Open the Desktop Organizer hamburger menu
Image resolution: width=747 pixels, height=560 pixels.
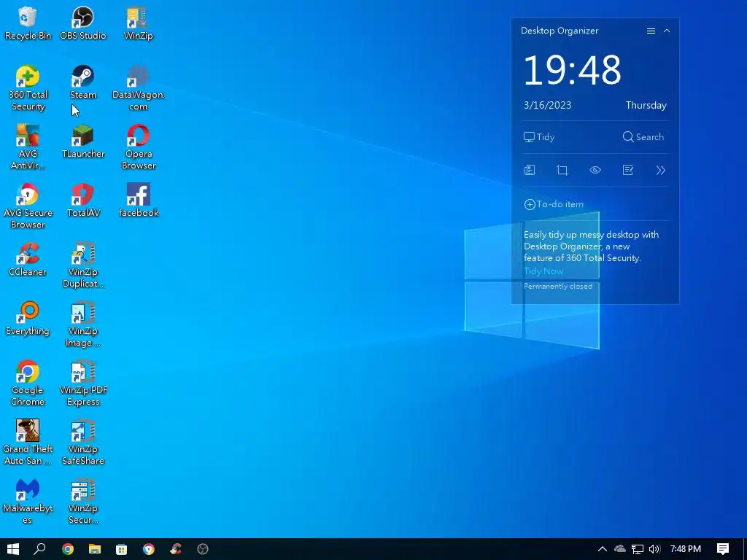(651, 31)
